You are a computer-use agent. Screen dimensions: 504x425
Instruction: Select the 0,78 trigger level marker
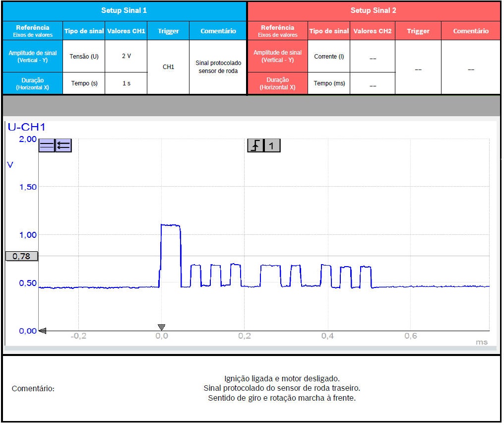21,256
